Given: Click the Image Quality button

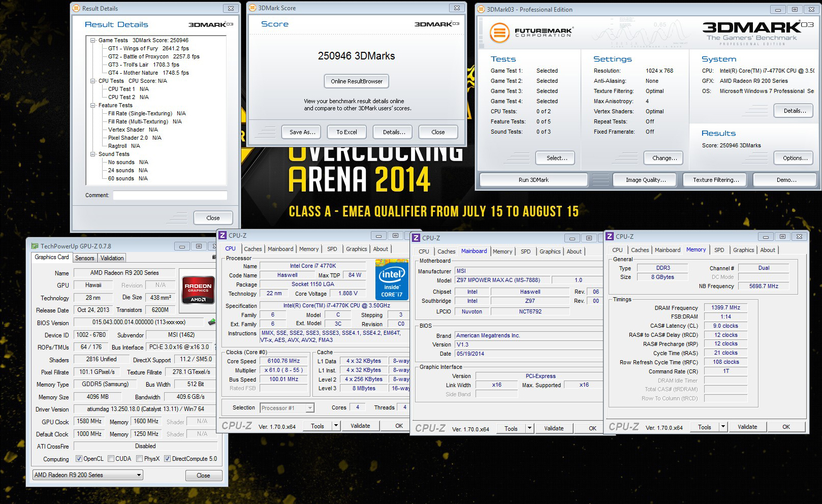Looking at the screenshot, I should point(645,180).
